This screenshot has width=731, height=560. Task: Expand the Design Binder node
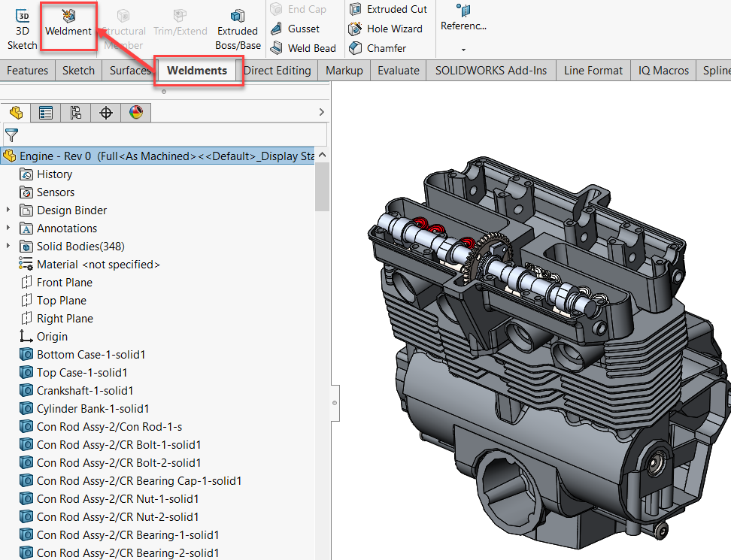pos(8,210)
